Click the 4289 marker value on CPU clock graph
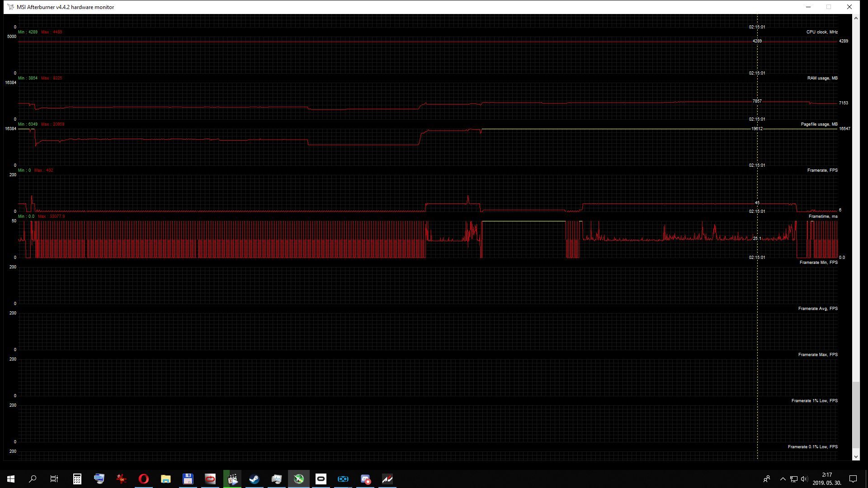 757,41
